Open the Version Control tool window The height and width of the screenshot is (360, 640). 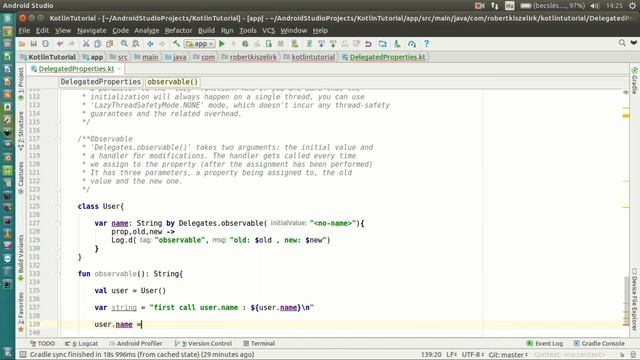(203, 344)
